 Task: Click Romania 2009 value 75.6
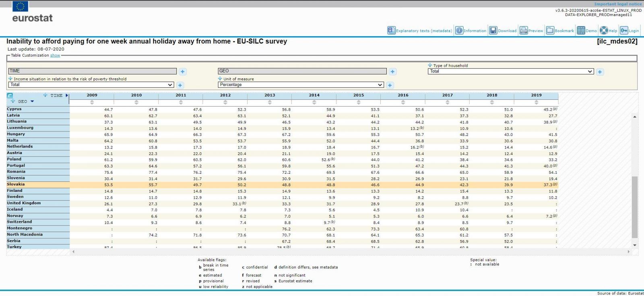coord(108,173)
